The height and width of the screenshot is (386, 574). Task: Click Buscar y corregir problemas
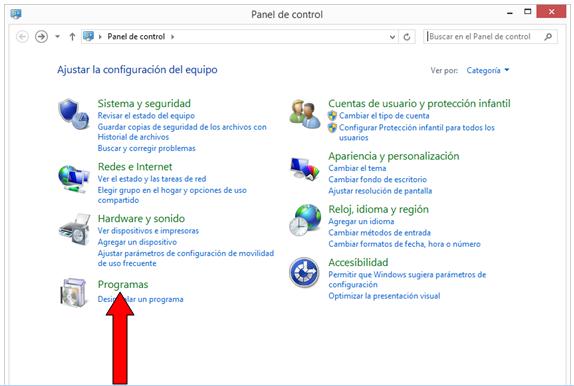pos(146,148)
